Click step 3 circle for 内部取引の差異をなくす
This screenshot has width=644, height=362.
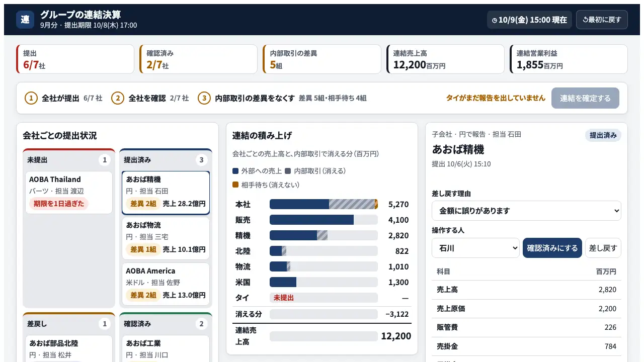pos(204,98)
